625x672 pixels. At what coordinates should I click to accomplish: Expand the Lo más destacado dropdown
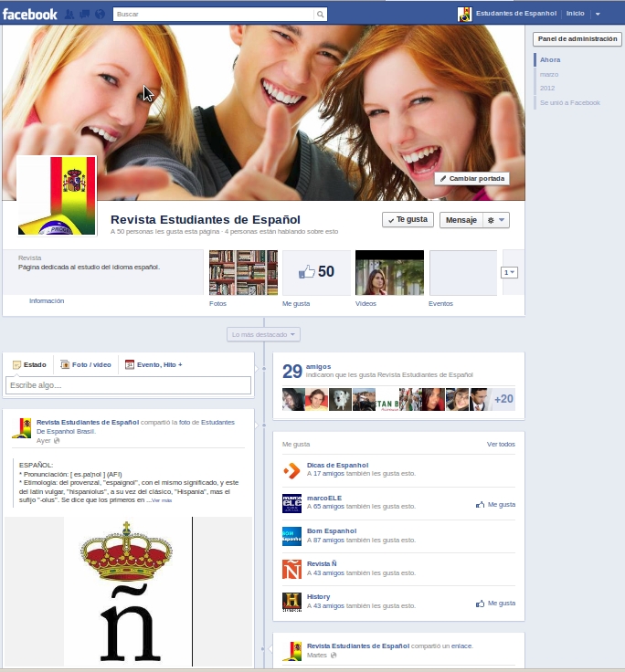tap(264, 335)
